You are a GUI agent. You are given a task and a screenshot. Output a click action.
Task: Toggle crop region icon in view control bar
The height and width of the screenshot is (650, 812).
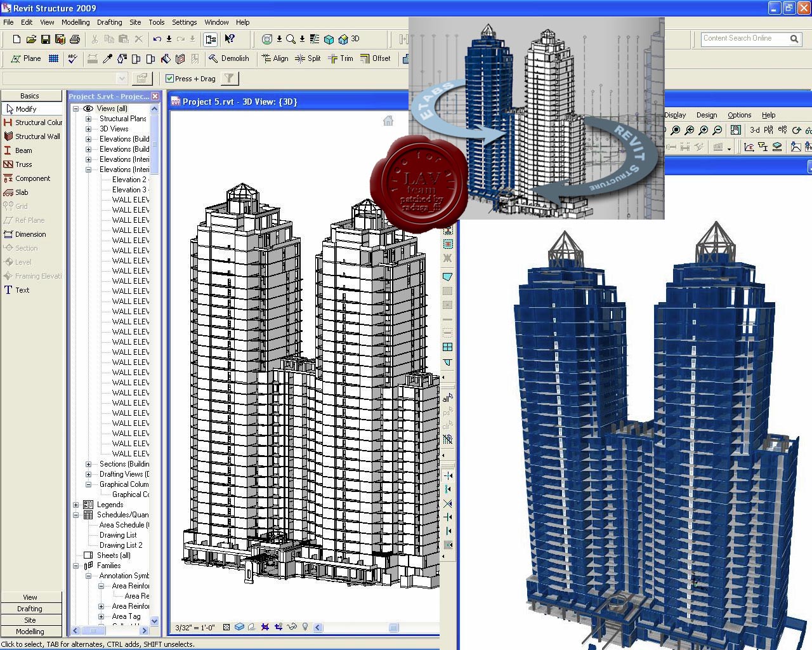click(x=265, y=627)
